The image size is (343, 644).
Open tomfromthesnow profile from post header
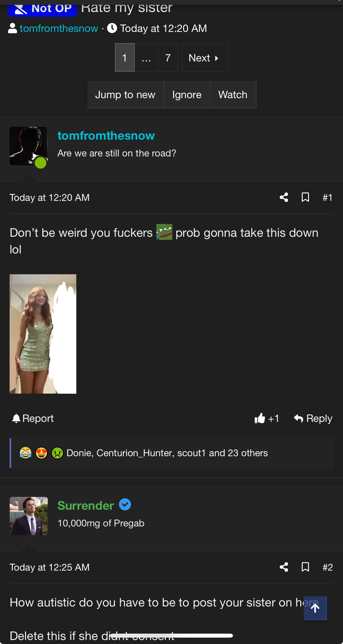pyautogui.click(x=106, y=136)
